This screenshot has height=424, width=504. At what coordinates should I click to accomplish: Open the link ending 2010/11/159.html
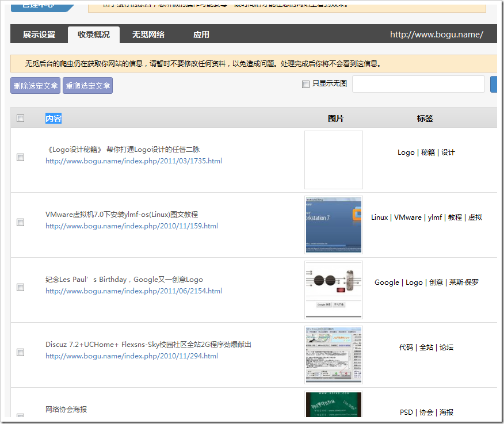(132, 226)
